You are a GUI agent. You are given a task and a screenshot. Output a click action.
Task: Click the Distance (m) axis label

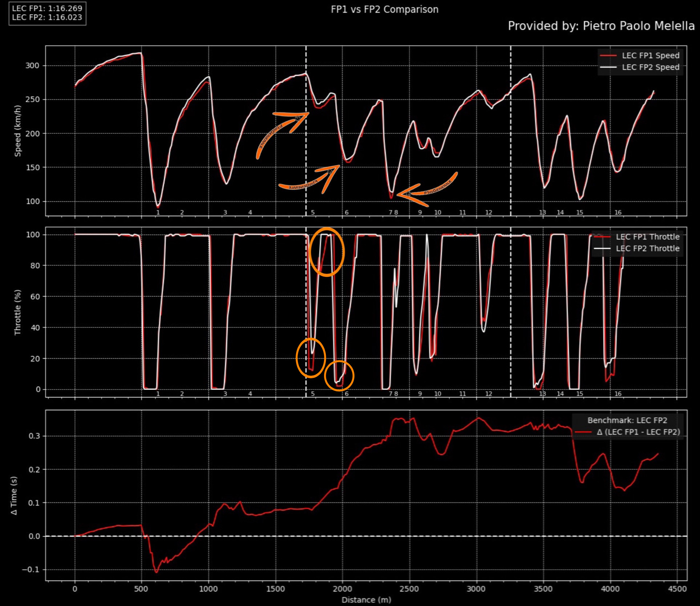(x=366, y=600)
